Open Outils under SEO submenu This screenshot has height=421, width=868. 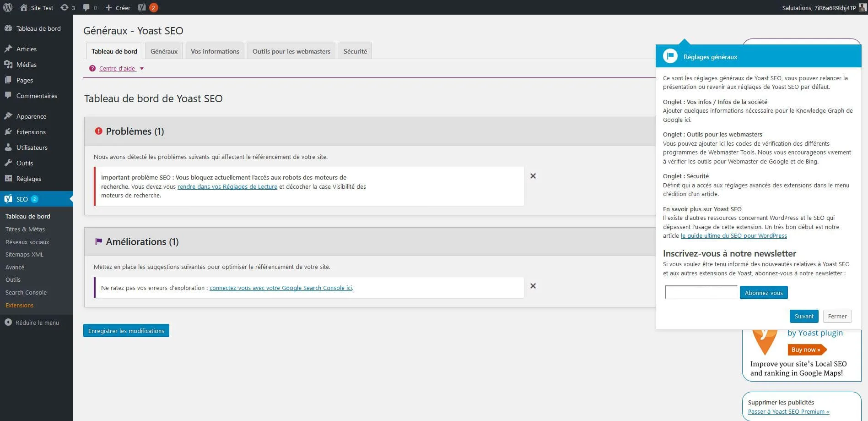(x=13, y=279)
